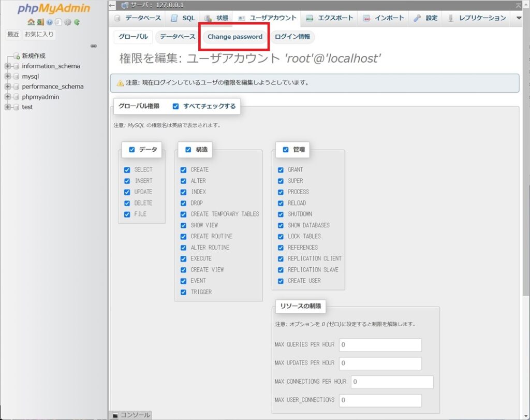Expand the mysql database tree node

[x=8, y=76]
